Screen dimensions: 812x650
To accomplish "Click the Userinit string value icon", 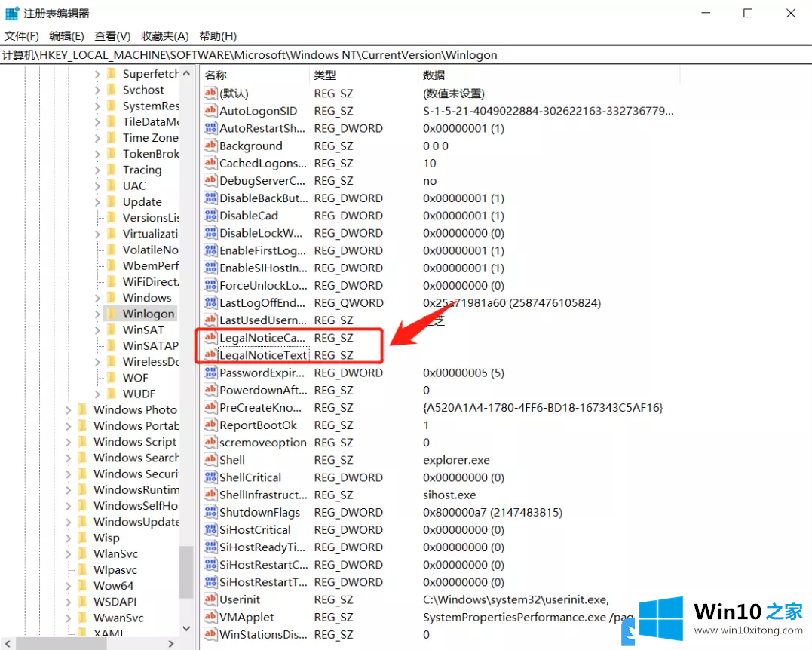I will tap(210, 599).
